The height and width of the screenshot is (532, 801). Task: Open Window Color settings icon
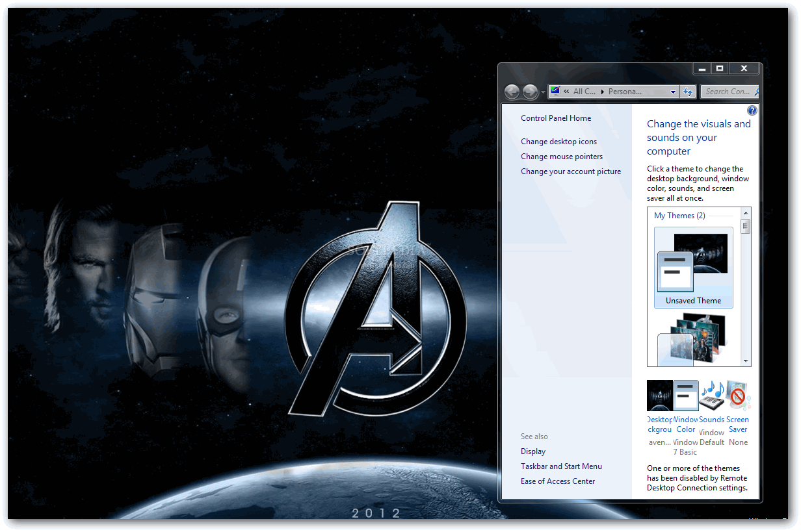pyautogui.click(x=686, y=396)
